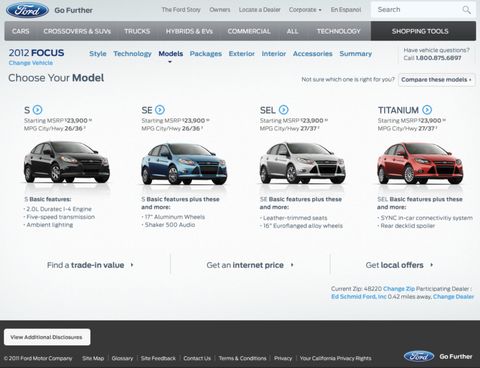Click Get an internet price
Screen dimensions: 480x368
(245, 265)
